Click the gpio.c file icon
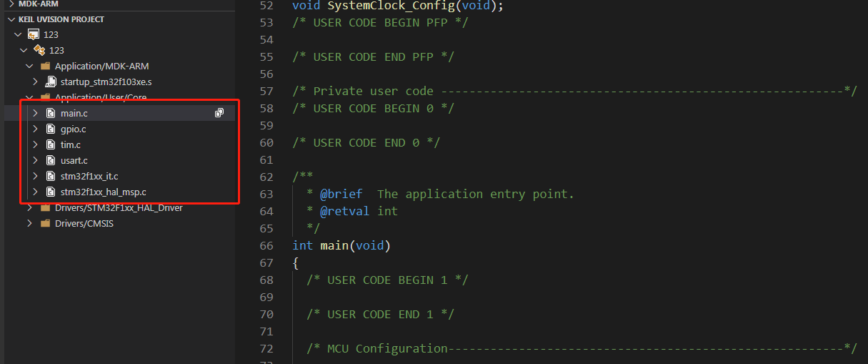This screenshot has height=364, width=868. pyautogui.click(x=51, y=129)
